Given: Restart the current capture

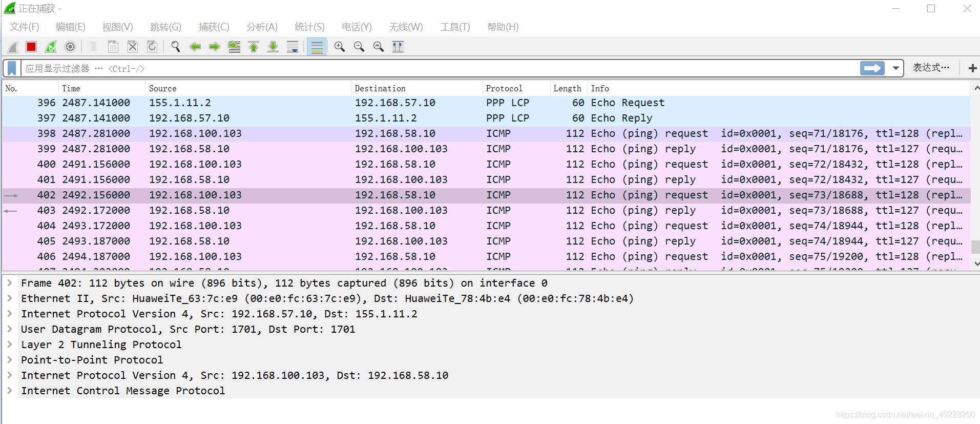Looking at the screenshot, I should (x=51, y=47).
